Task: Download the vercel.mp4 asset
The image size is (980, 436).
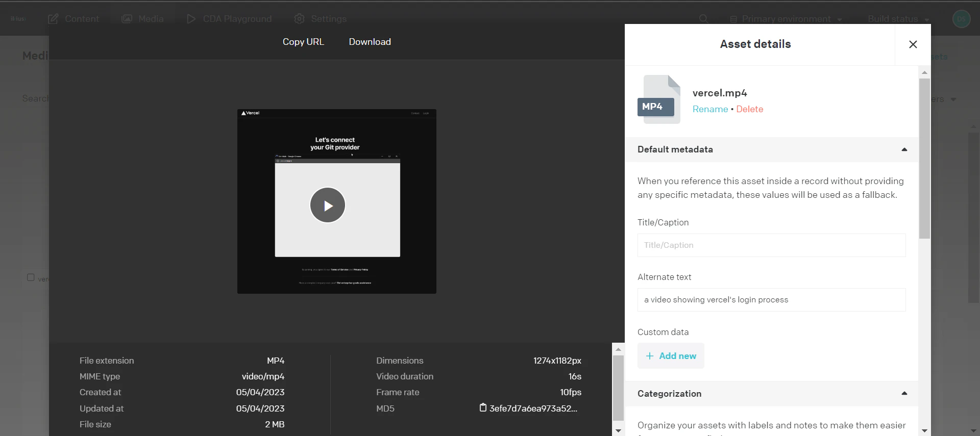Action: tap(370, 42)
